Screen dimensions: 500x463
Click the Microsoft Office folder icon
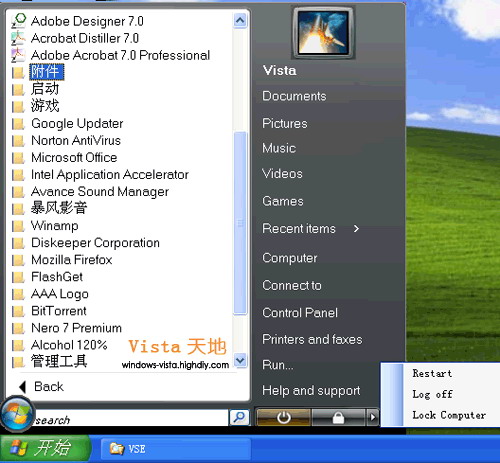tap(18, 158)
